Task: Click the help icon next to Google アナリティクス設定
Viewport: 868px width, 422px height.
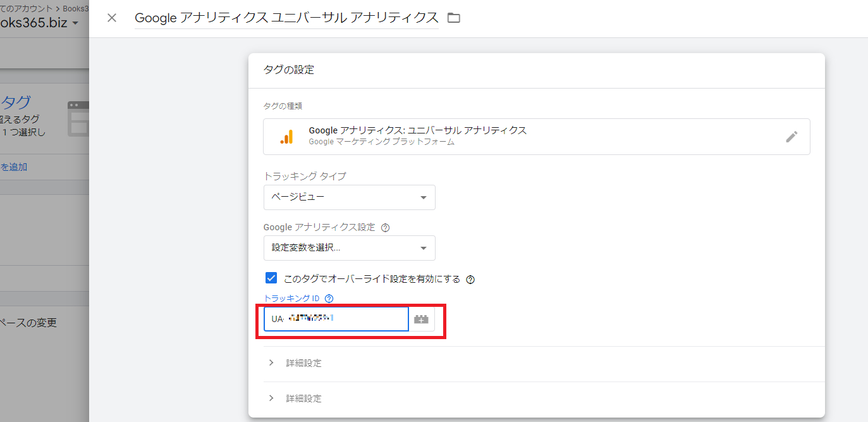Action: click(x=385, y=227)
